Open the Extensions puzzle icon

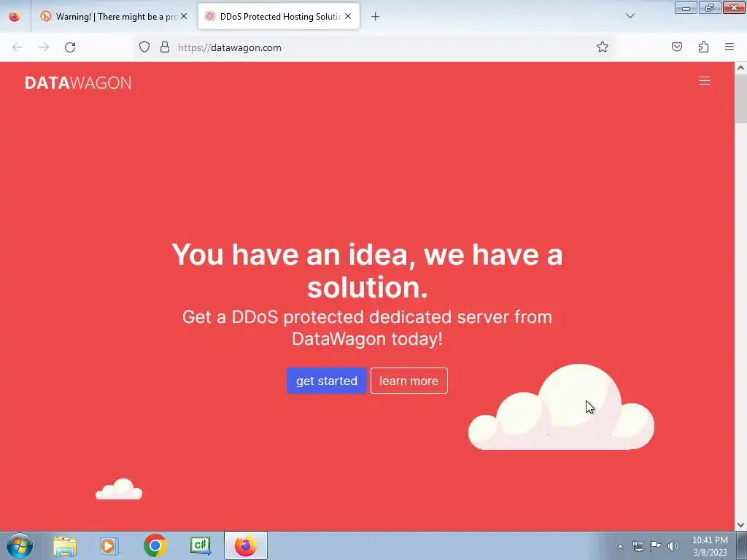coord(703,47)
